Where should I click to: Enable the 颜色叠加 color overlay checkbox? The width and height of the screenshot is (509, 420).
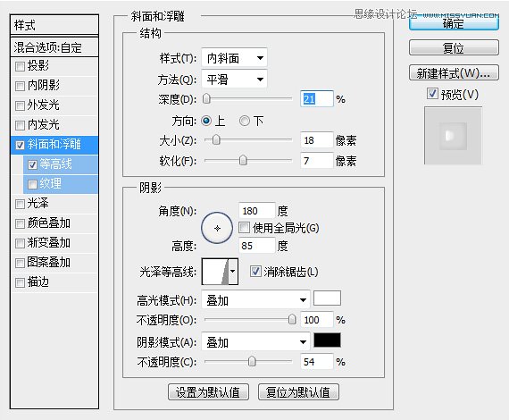coord(20,223)
